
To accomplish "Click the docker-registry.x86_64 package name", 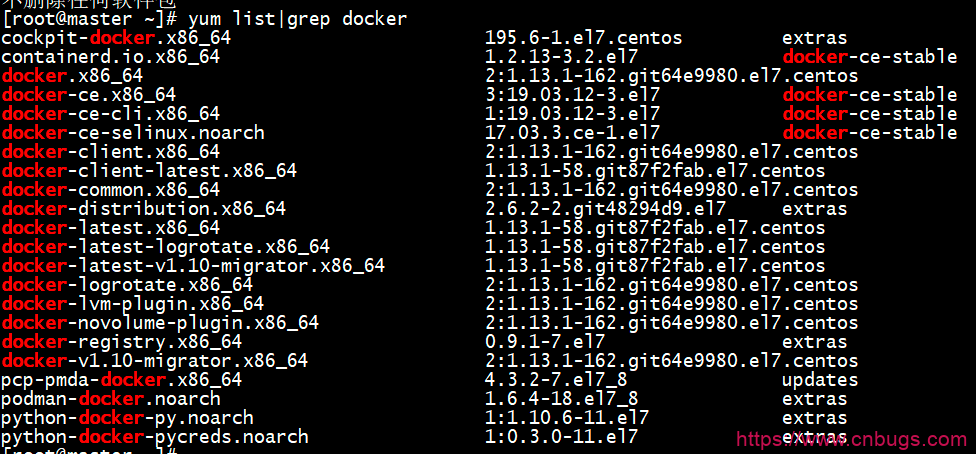I will tap(121, 342).
